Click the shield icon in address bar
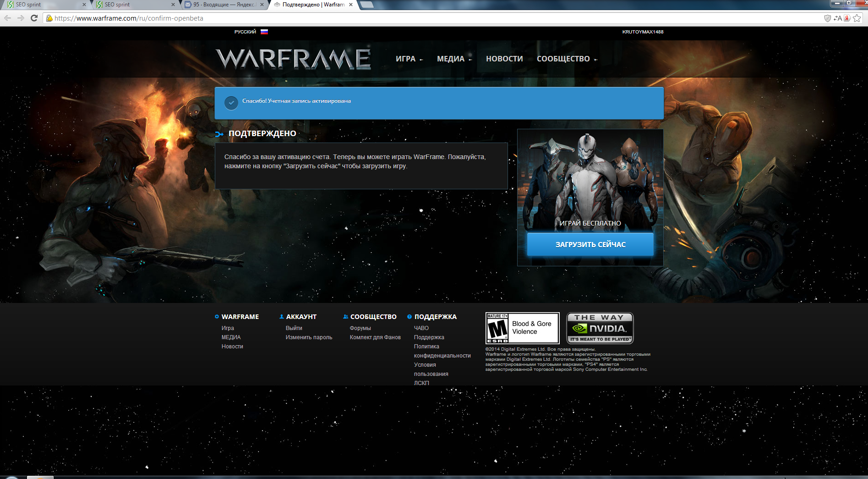The image size is (868, 479). pos(827,18)
